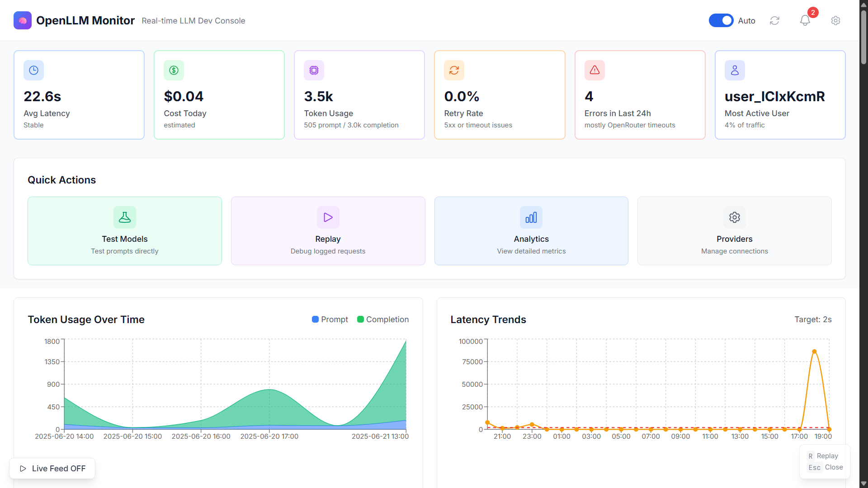
Task: Open the settings gear icon in the header
Action: pos(835,21)
